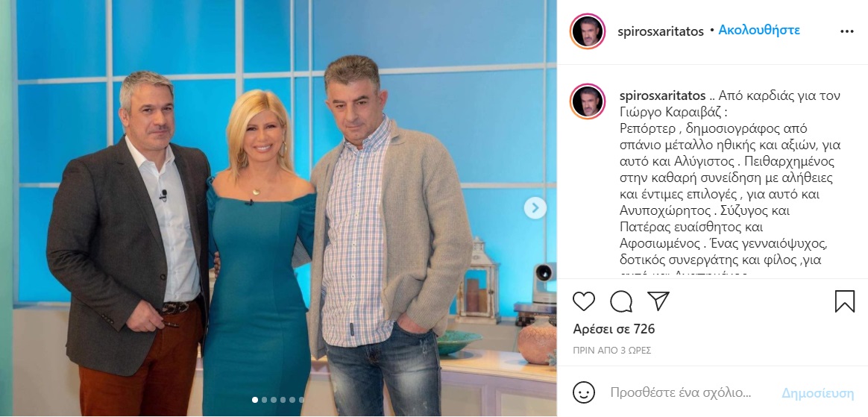
Task: Focus the Προσθέστε ένα σχόλιο comment field
Action: coord(682,393)
